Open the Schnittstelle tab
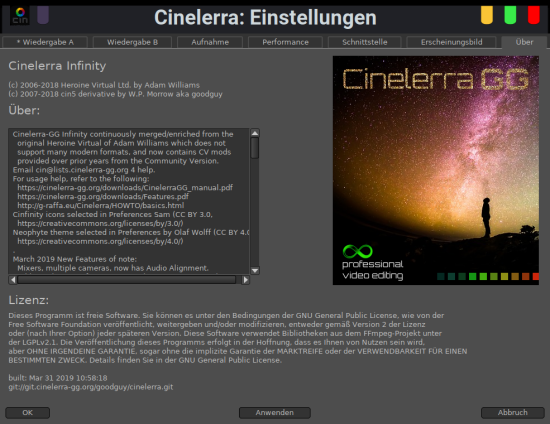This screenshot has width=550, height=424. pos(364,42)
